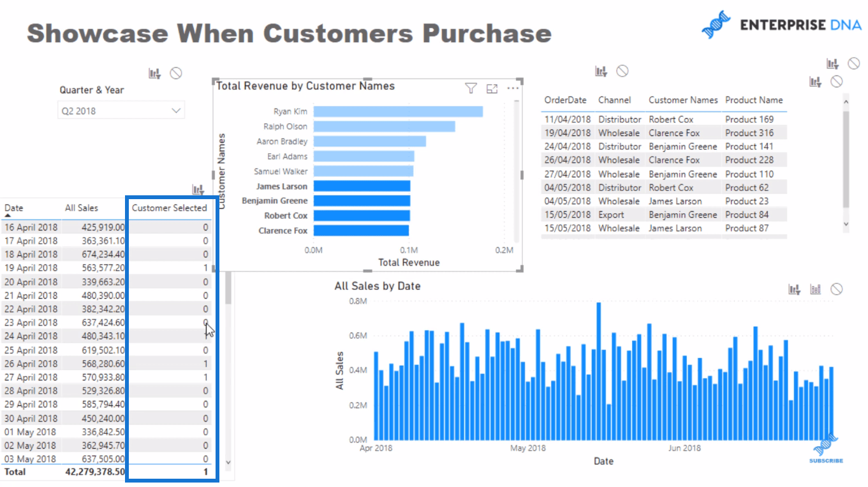
Task: Click the Product 110 cell
Action: 749,174
